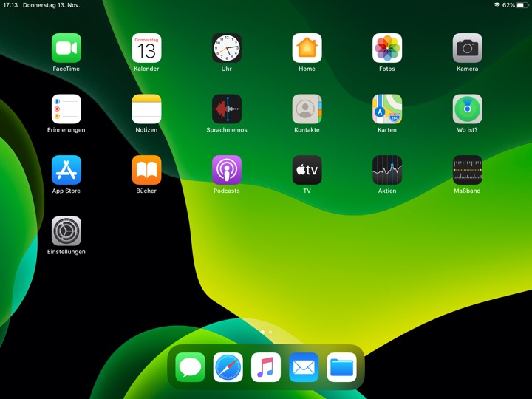
Task: Launch the Wo ist? app
Action: click(467, 109)
